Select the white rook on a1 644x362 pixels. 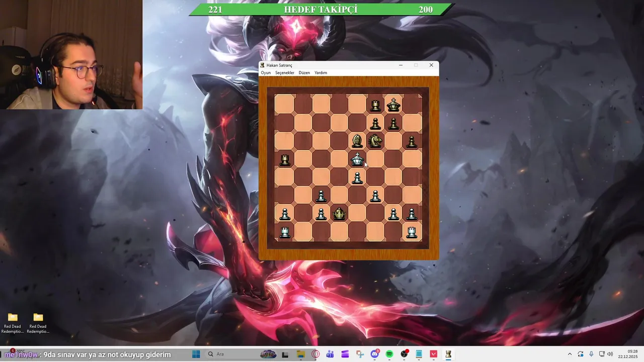[x=285, y=232]
